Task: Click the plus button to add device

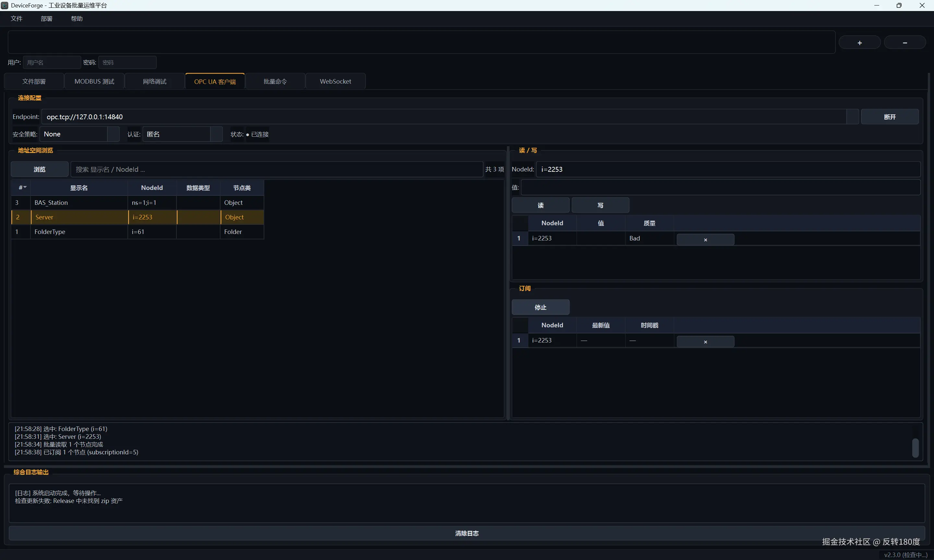Action: click(x=860, y=43)
